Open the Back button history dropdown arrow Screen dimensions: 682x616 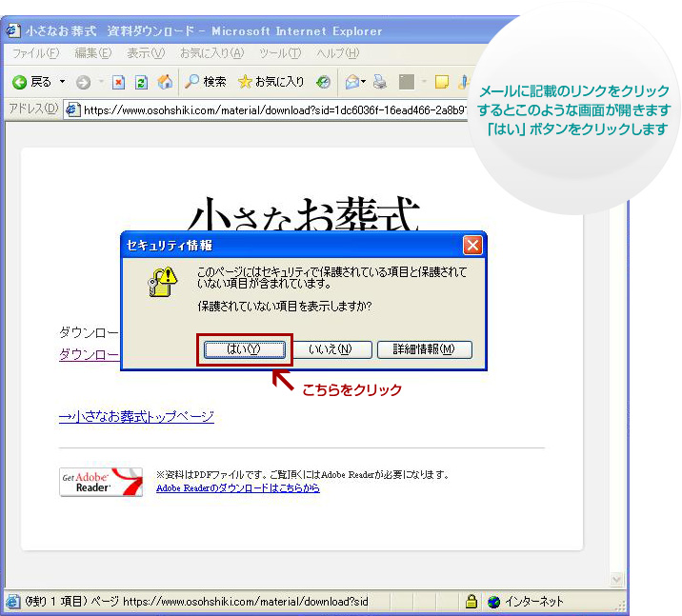point(62,82)
